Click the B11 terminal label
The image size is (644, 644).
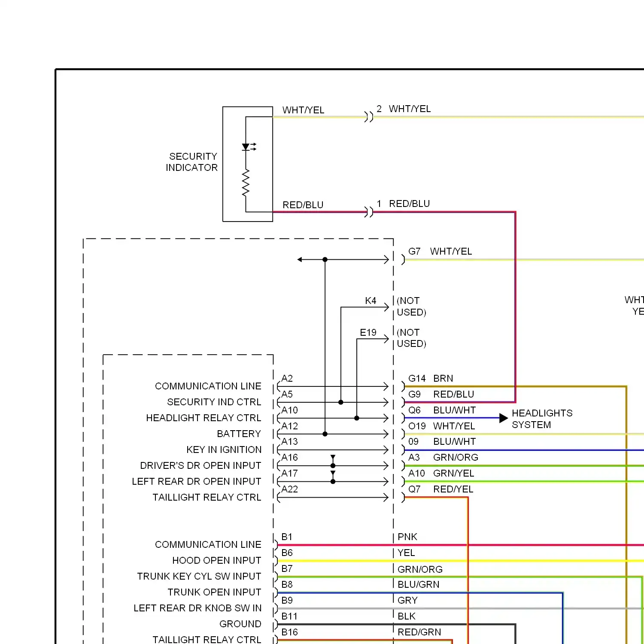tap(289, 616)
